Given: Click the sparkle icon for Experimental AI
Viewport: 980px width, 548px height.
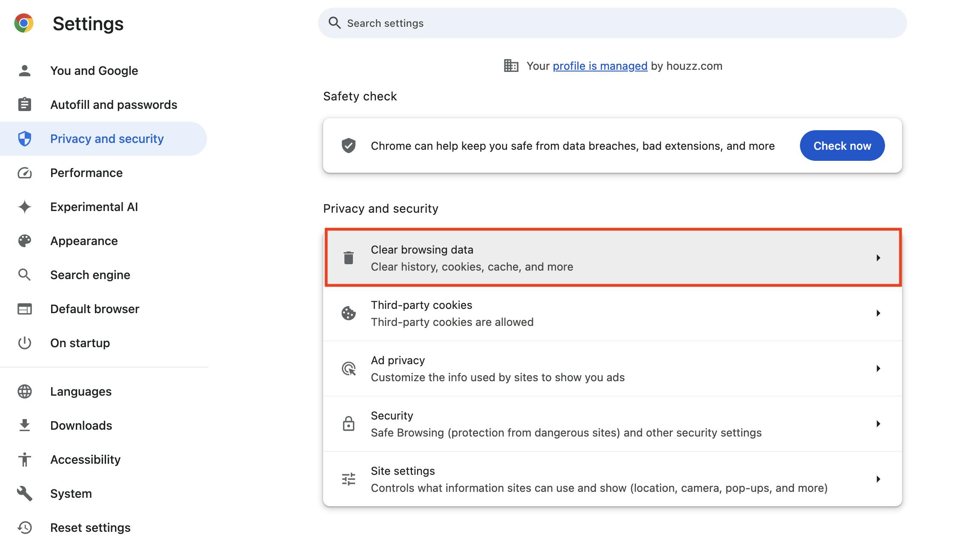Looking at the screenshot, I should 25,207.
